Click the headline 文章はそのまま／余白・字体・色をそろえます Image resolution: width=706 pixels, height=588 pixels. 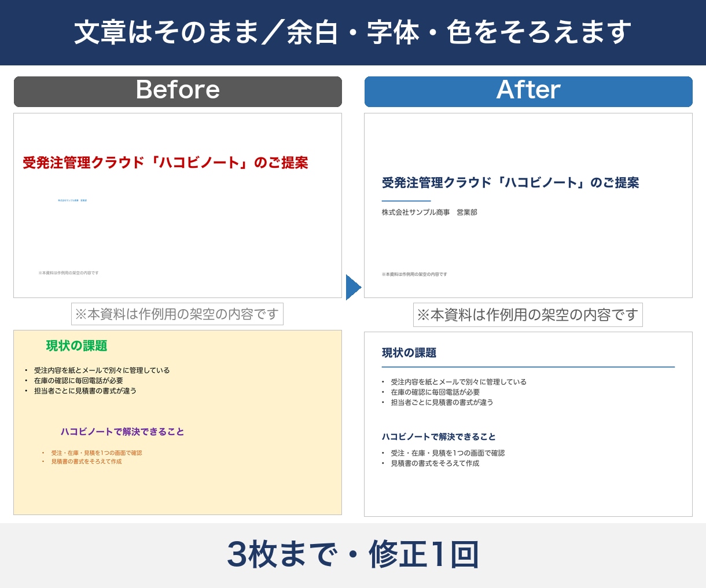click(353, 32)
